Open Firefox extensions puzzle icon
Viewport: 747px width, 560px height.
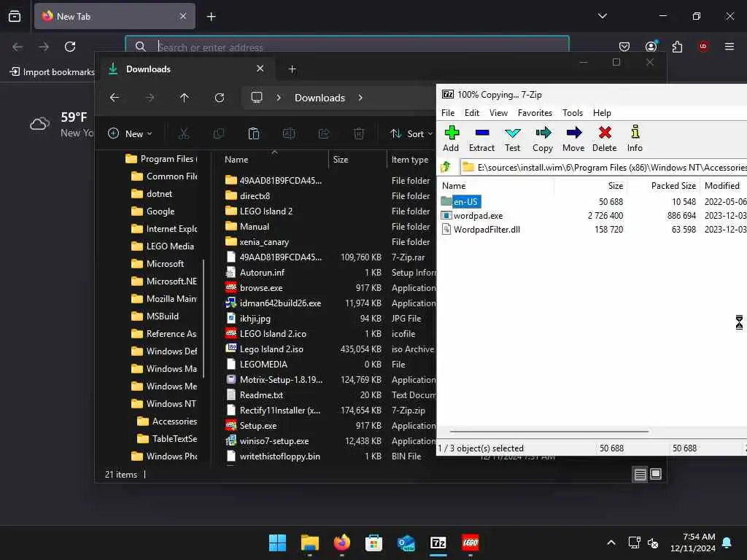pos(677,47)
